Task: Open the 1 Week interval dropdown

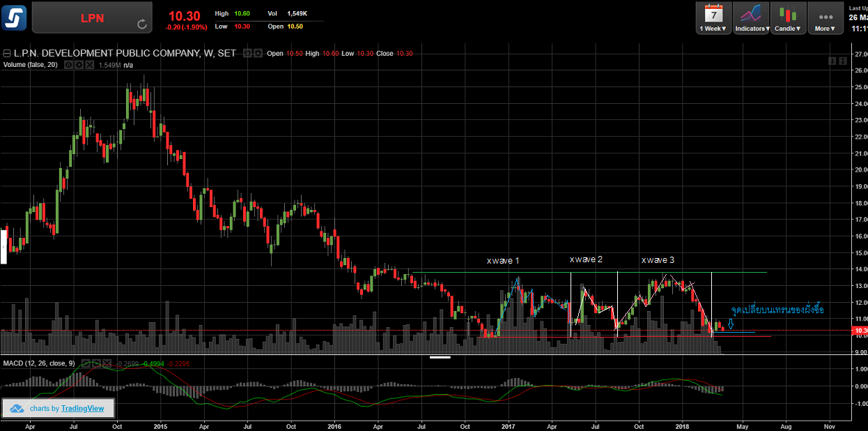Action: coord(713,18)
